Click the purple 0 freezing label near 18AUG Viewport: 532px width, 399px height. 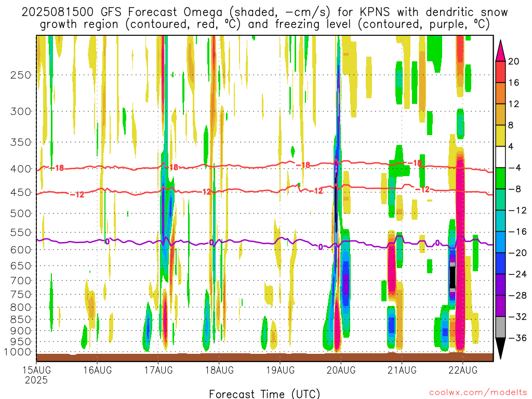click(211, 242)
